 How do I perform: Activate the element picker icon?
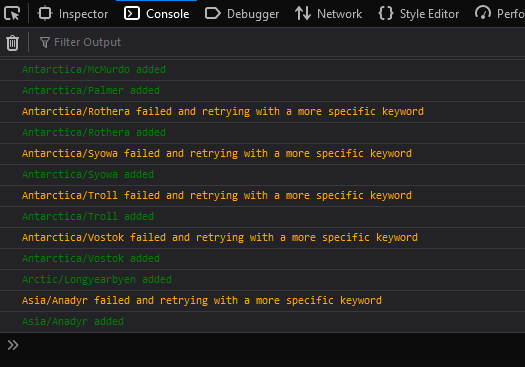pos(12,14)
